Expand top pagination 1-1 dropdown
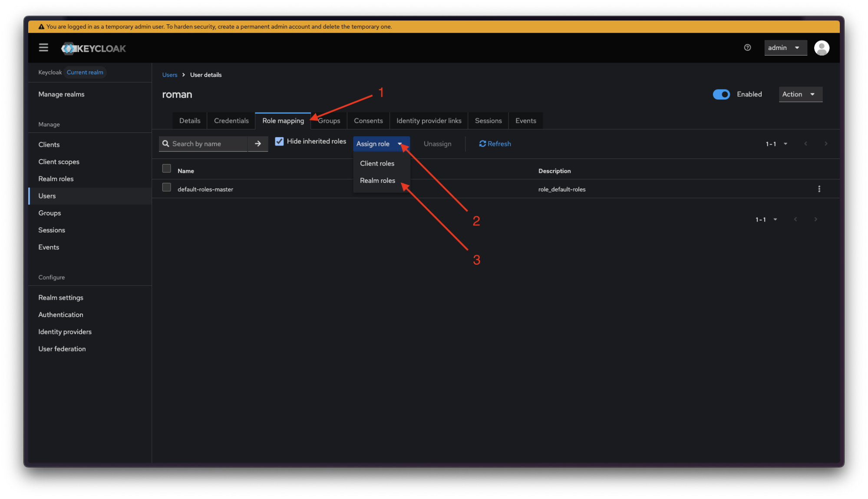 coord(776,144)
